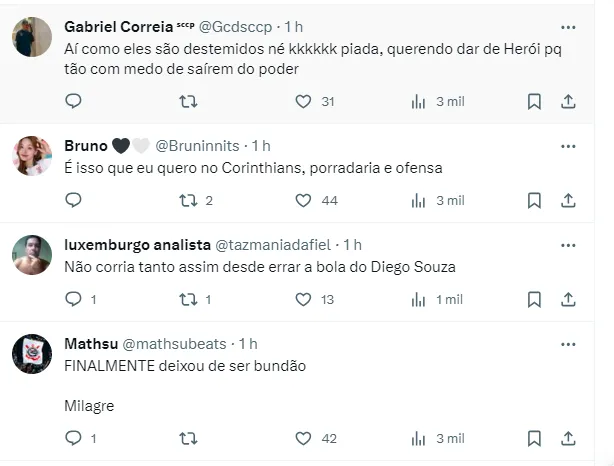The height and width of the screenshot is (466, 614).
Task: Share Gabriel Correia's tweet
Action: point(567,101)
